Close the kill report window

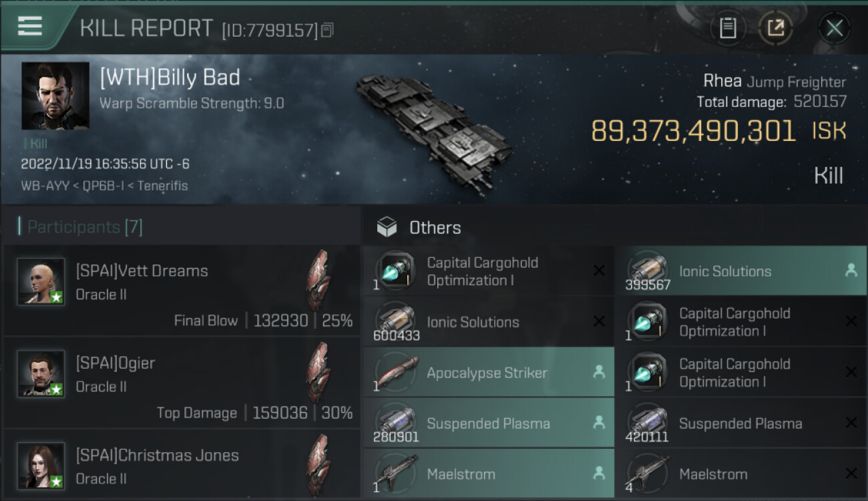pos(834,28)
